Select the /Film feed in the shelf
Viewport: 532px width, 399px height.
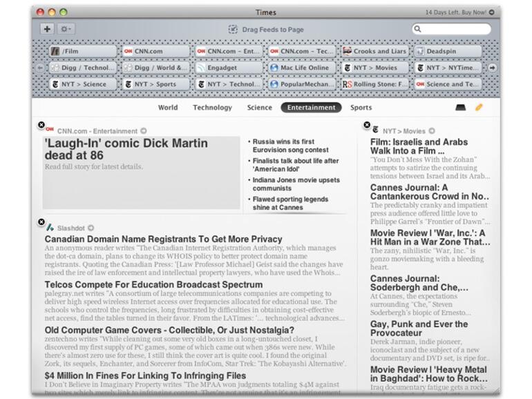point(82,51)
